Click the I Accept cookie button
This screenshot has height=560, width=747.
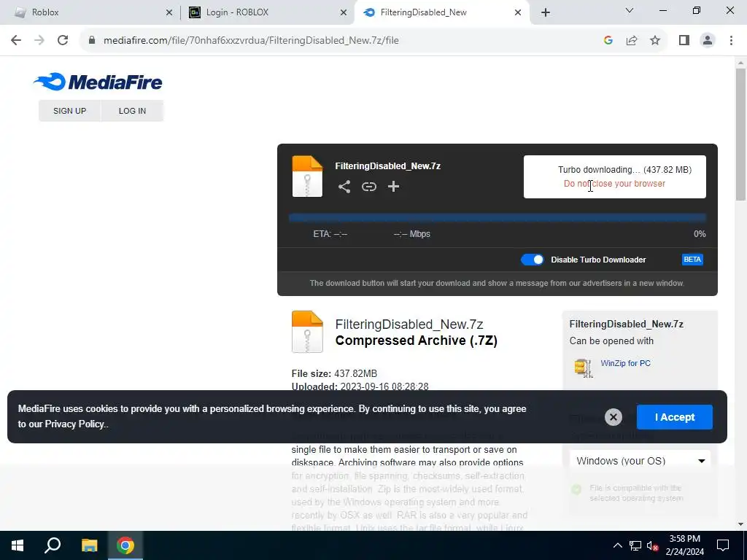point(675,417)
